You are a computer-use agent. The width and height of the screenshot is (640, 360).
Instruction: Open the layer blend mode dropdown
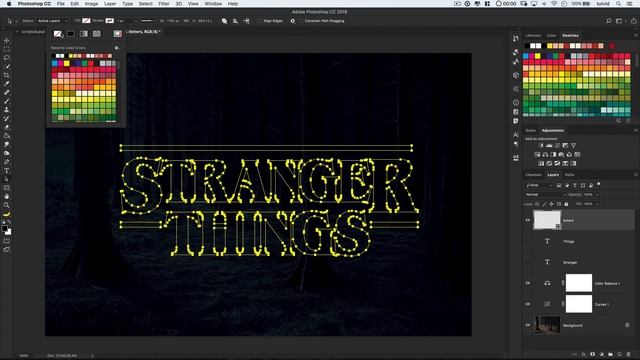click(x=545, y=195)
